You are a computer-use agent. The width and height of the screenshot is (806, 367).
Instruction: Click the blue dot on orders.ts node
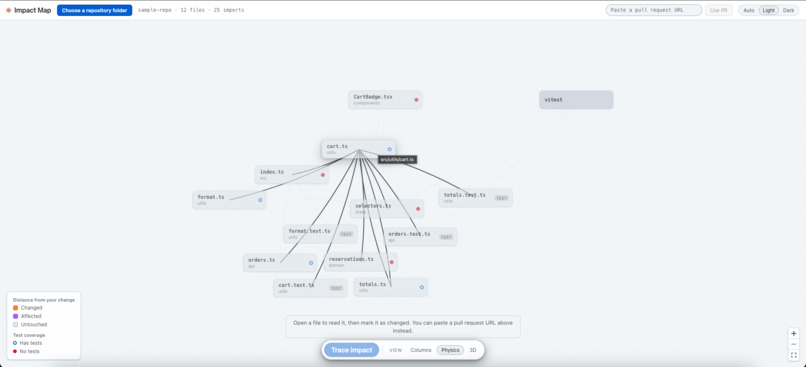(x=311, y=263)
